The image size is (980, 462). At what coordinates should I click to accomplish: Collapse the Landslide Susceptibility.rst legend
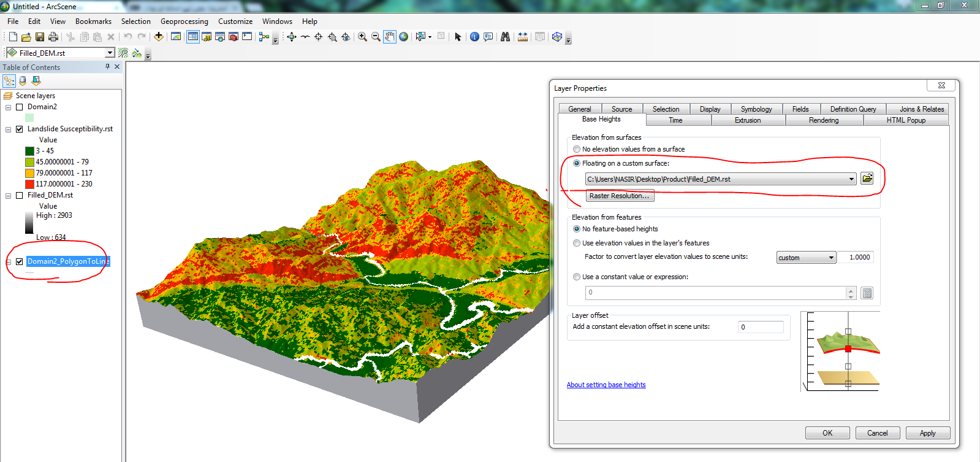9,129
